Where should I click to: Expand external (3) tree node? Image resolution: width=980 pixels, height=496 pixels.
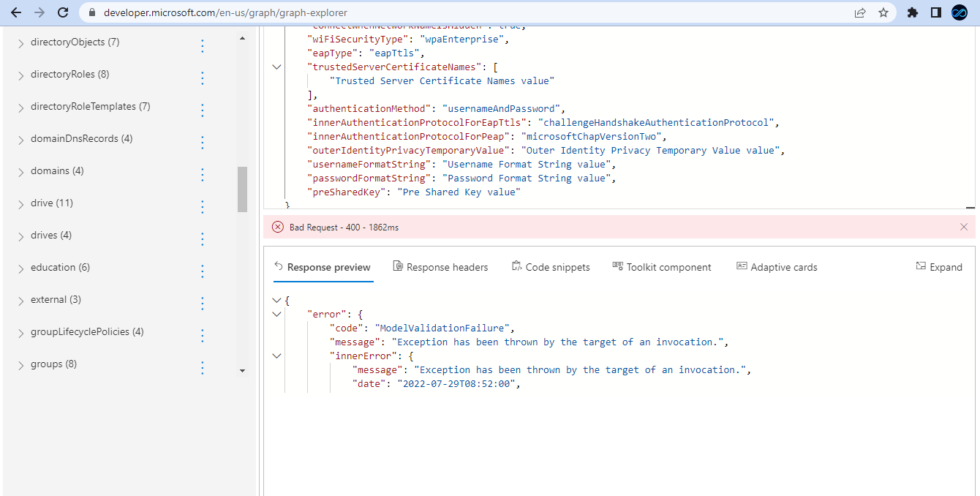(20, 301)
